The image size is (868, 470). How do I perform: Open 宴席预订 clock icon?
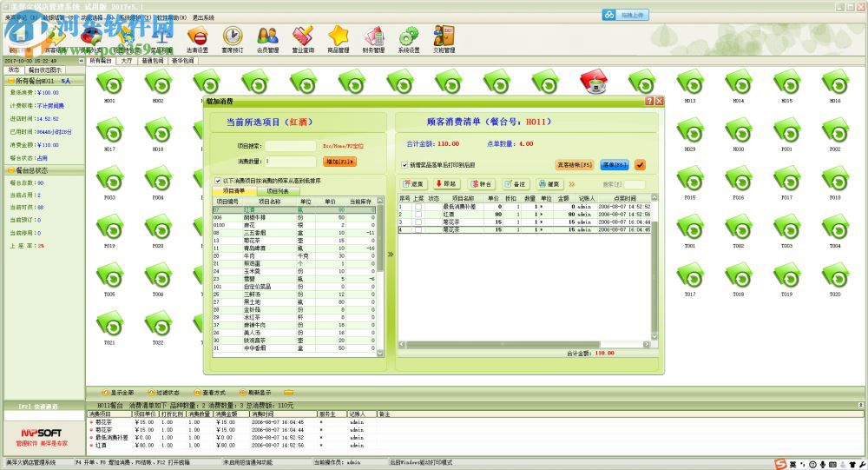click(x=233, y=39)
